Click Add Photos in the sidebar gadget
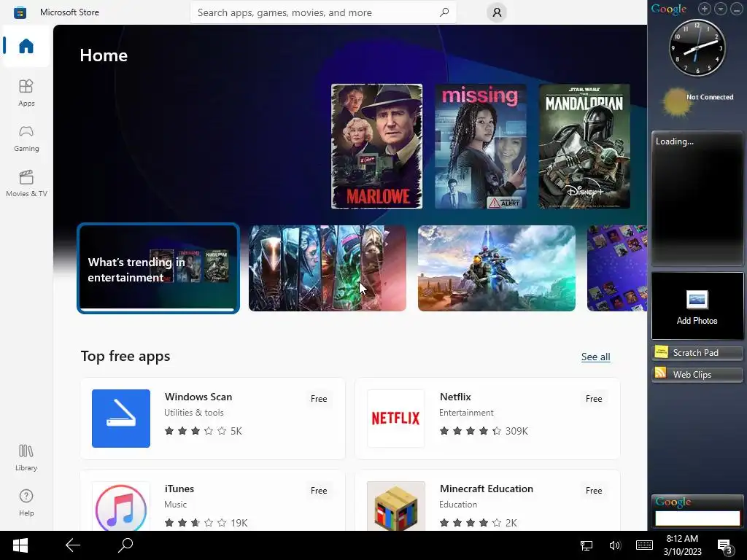This screenshot has height=560, width=747. pos(697,306)
